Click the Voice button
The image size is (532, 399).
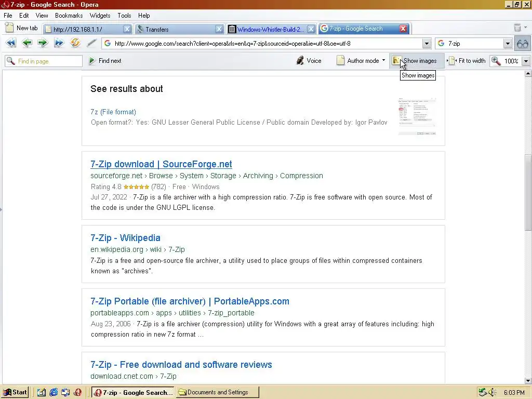pos(309,61)
